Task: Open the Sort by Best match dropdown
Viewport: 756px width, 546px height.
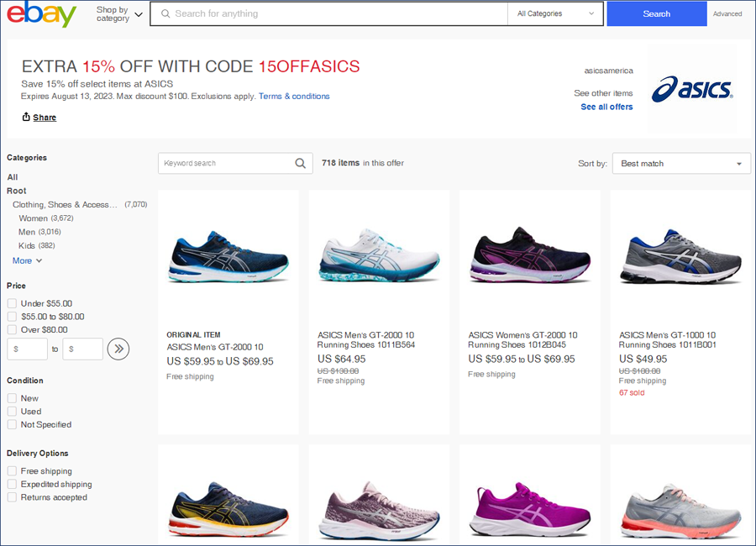Action: point(681,164)
